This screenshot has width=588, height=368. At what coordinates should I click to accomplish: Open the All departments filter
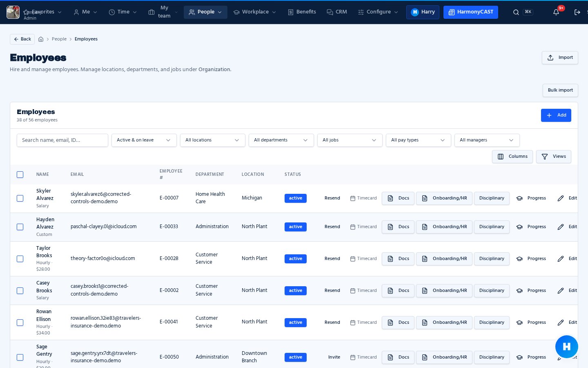tap(281, 140)
